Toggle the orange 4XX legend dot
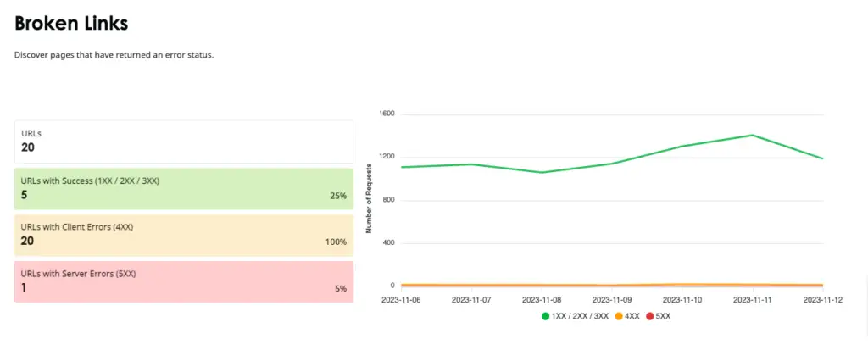 coord(620,316)
